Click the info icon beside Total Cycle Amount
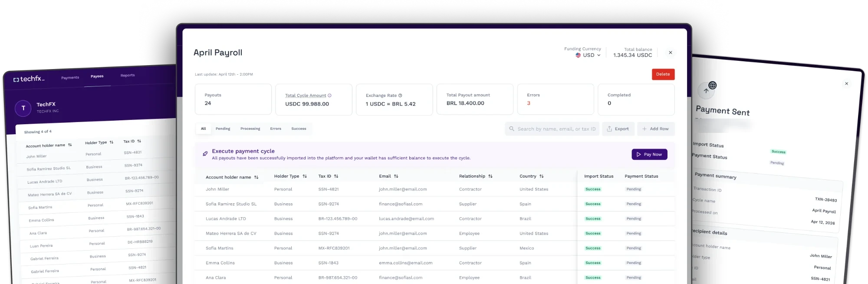 [x=329, y=96]
